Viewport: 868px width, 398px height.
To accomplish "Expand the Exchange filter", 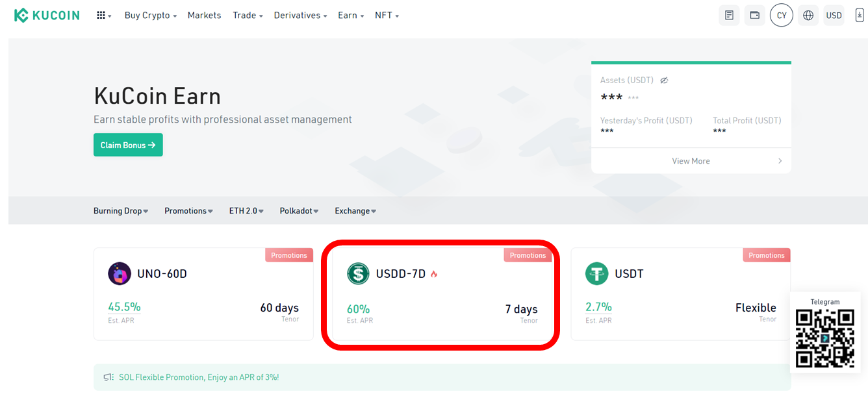I will pyautogui.click(x=355, y=211).
